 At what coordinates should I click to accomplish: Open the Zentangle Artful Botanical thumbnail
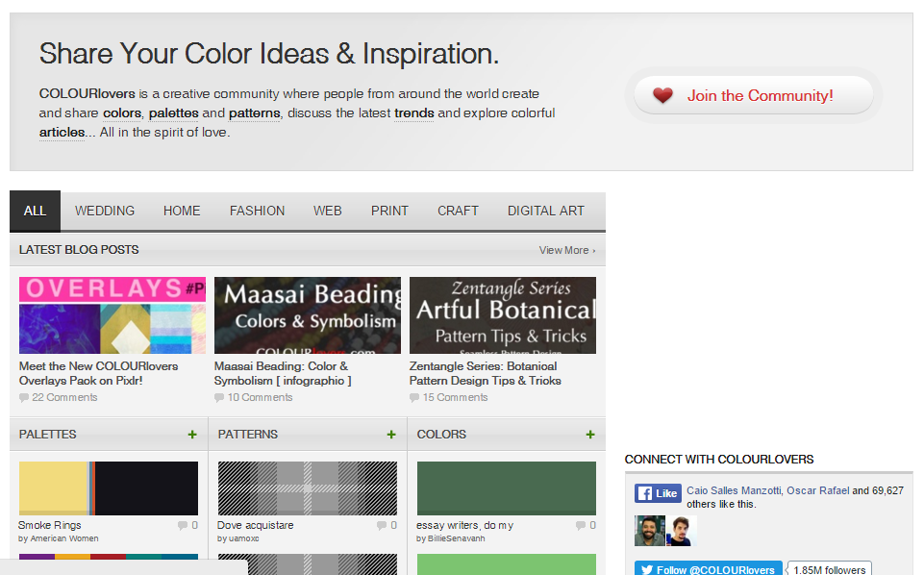[502, 315]
